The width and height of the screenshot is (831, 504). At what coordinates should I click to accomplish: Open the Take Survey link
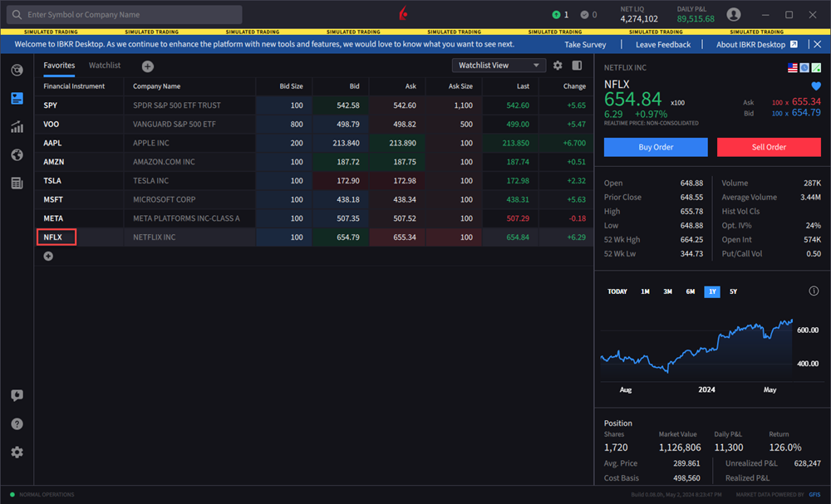tap(585, 45)
